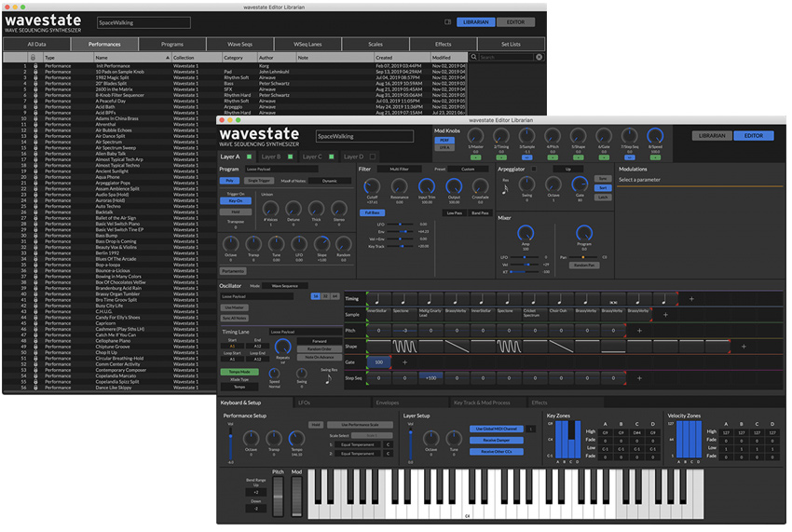Click the 8/Speed mod knob
Image resolution: width=792 pixels, height=532 pixels.
[655, 136]
